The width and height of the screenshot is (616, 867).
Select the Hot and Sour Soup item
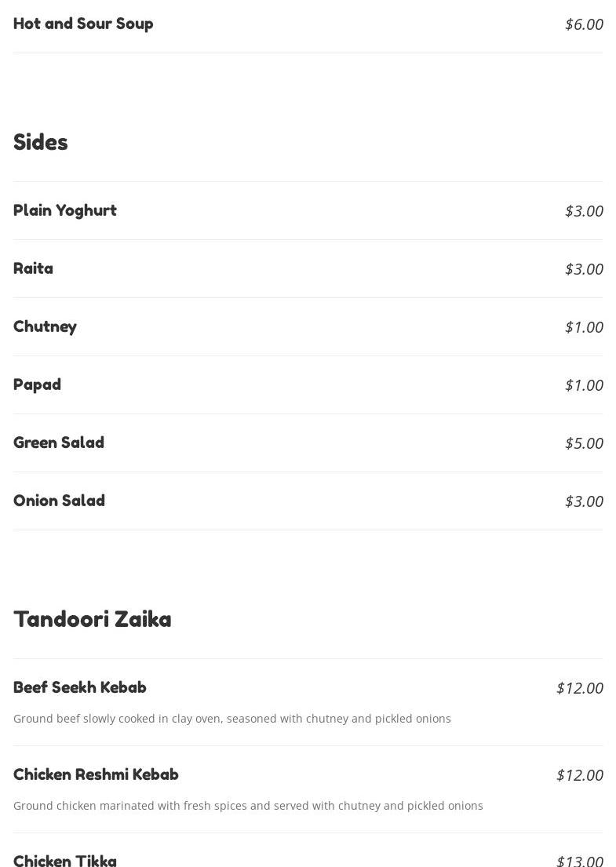coord(83,24)
